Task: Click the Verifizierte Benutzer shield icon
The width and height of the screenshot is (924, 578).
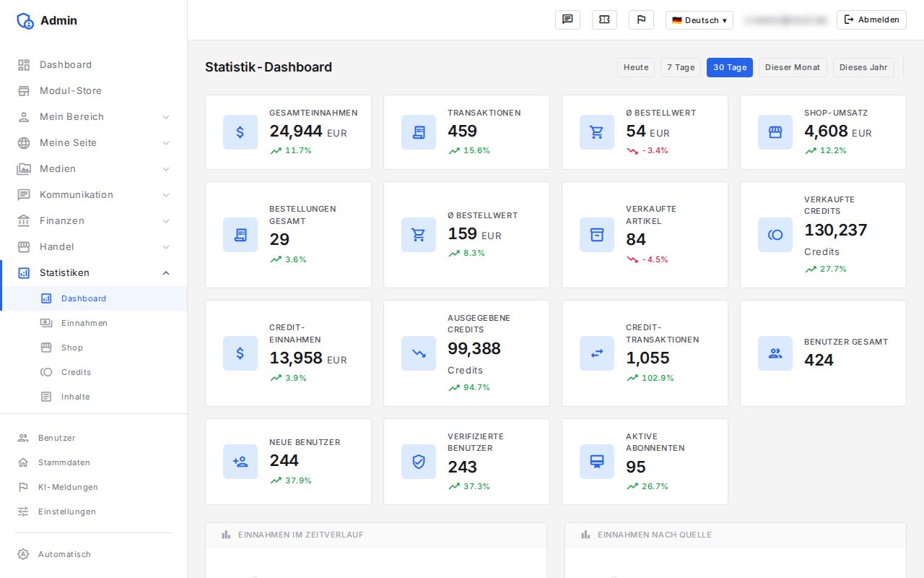Action: point(419,462)
